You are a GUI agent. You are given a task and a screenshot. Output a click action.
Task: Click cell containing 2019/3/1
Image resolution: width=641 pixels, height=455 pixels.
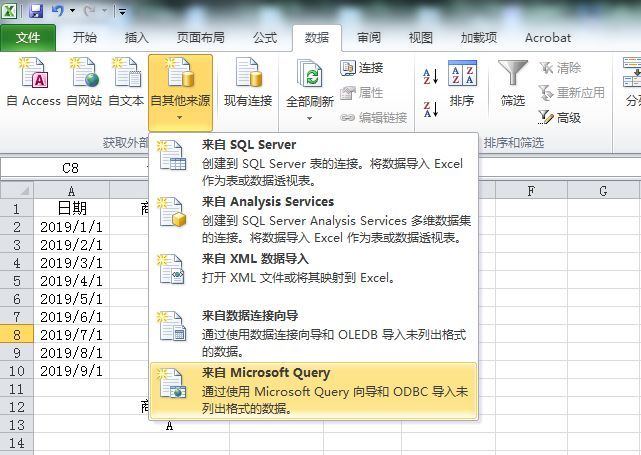pyautogui.click(x=72, y=263)
